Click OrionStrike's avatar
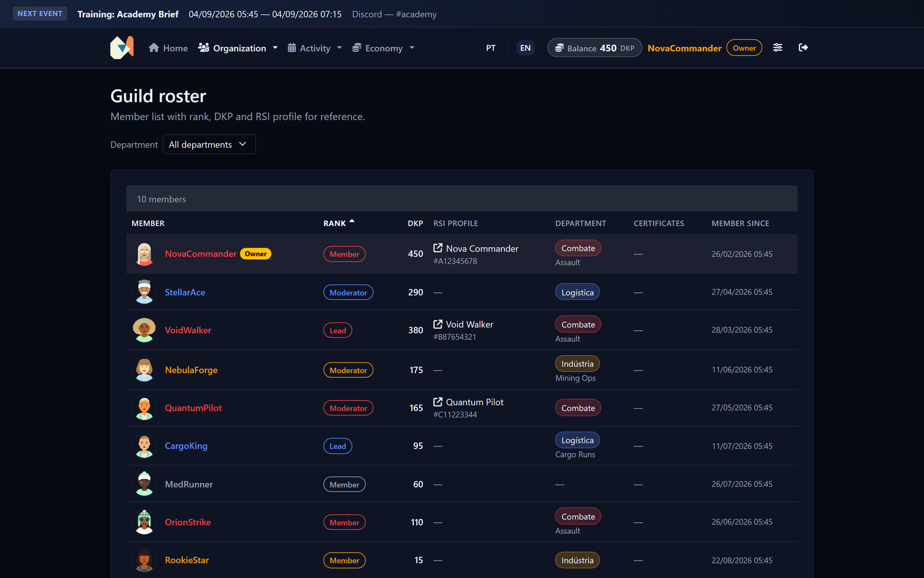 point(144,522)
